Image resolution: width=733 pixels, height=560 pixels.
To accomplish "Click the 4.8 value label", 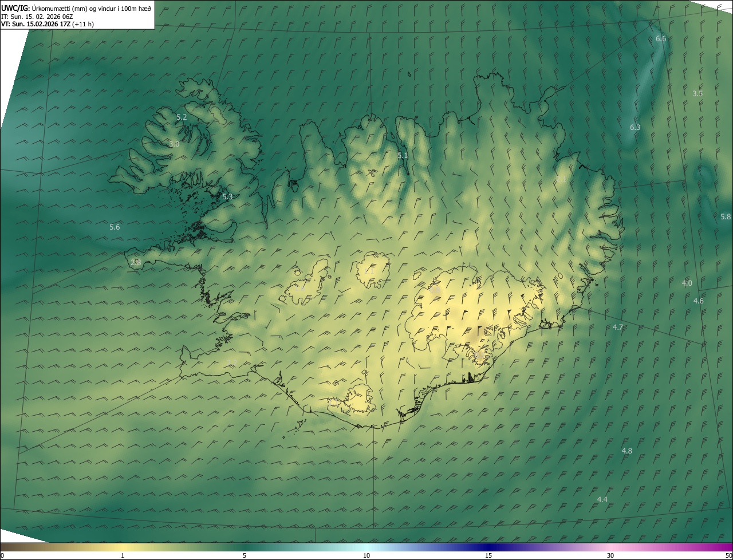I will pos(627,451).
